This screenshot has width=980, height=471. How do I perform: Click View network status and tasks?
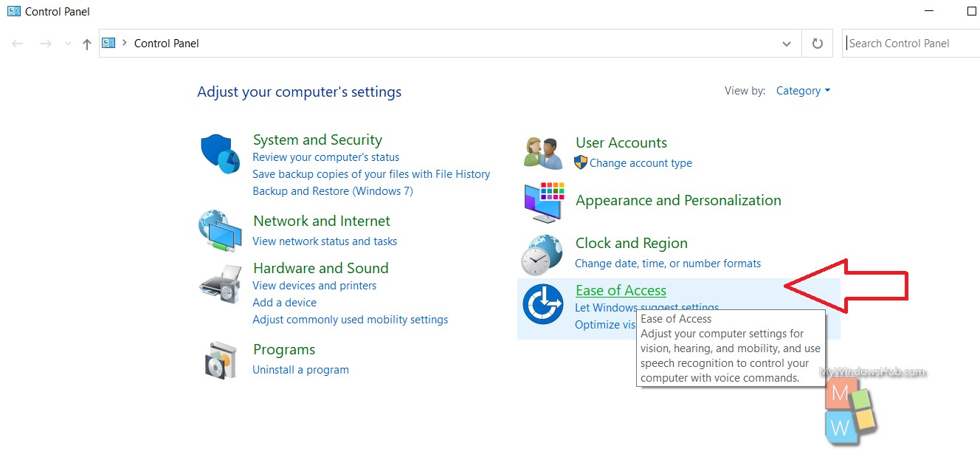[x=325, y=241]
